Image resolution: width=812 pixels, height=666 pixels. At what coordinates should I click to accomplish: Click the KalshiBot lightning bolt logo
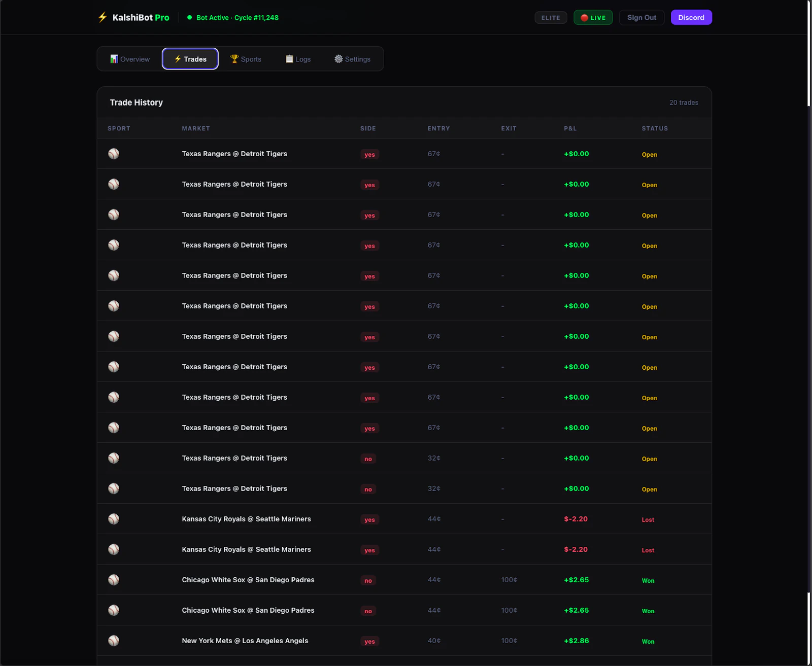click(x=103, y=17)
